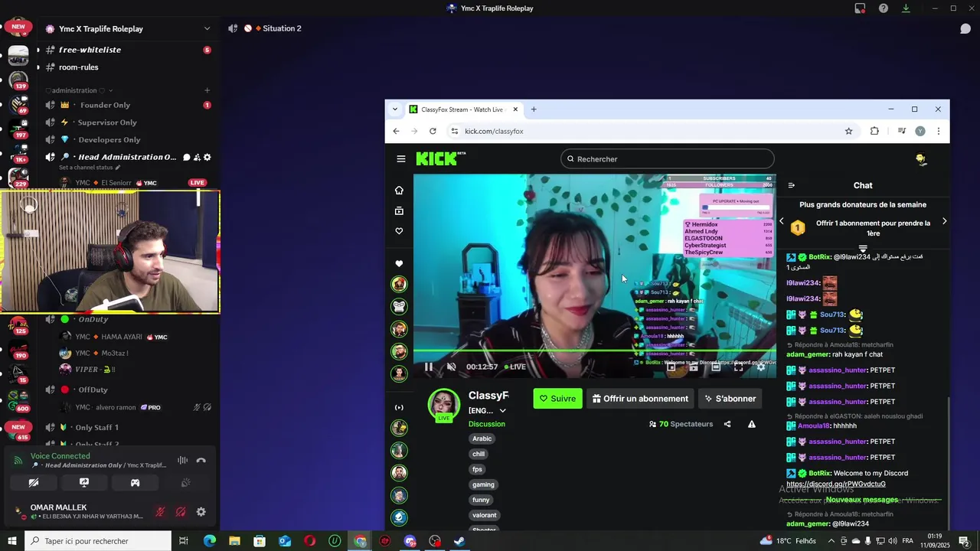
Task: Open Kick following heart icon in sidebar
Action: coord(399,231)
